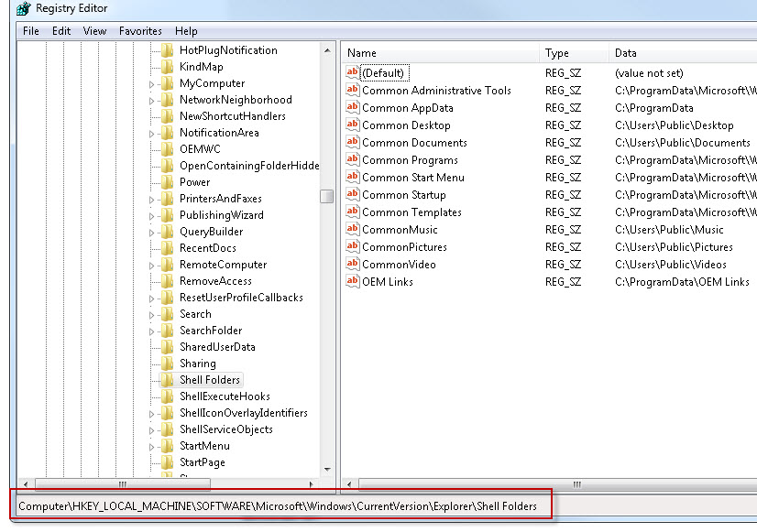Click the Shell Folders folder icon
The height and width of the screenshot is (532, 757).
click(x=167, y=380)
